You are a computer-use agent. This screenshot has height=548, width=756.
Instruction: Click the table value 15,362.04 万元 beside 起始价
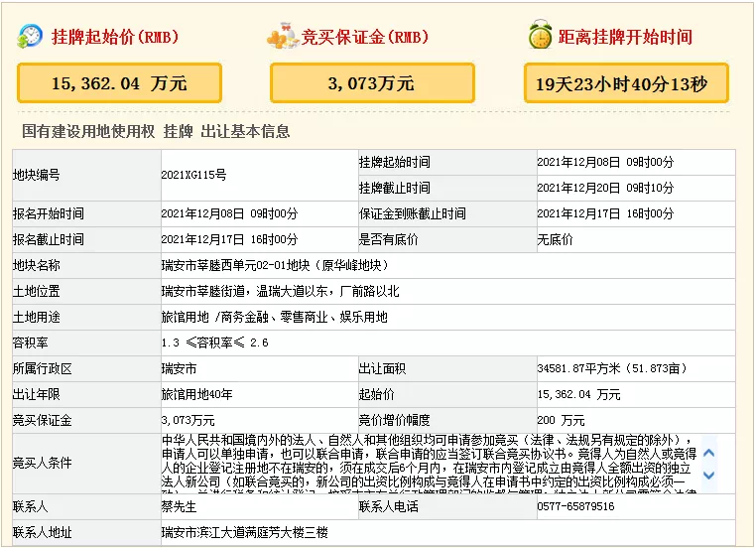pyautogui.click(x=578, y=394)
